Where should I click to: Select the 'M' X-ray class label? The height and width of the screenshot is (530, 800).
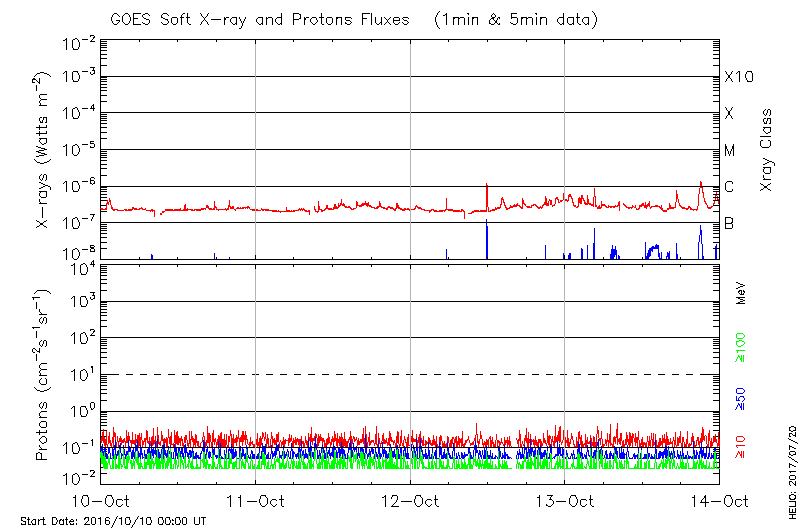(x=730, y=150)
